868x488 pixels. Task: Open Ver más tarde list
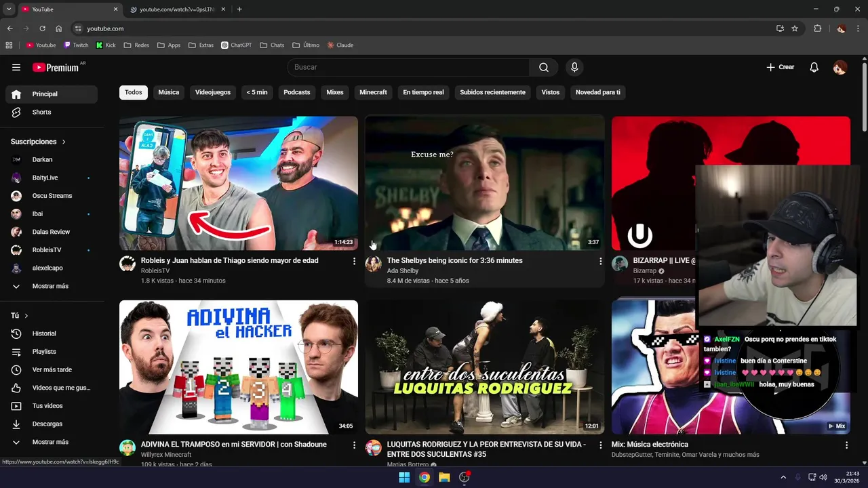coord(52,369)
